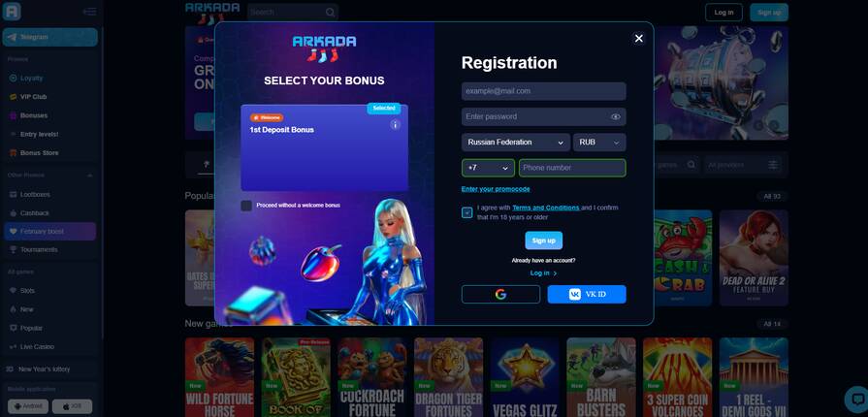Open VIP Club in the sidebar
Screen dimensions: 868x417
click(33, 97)
